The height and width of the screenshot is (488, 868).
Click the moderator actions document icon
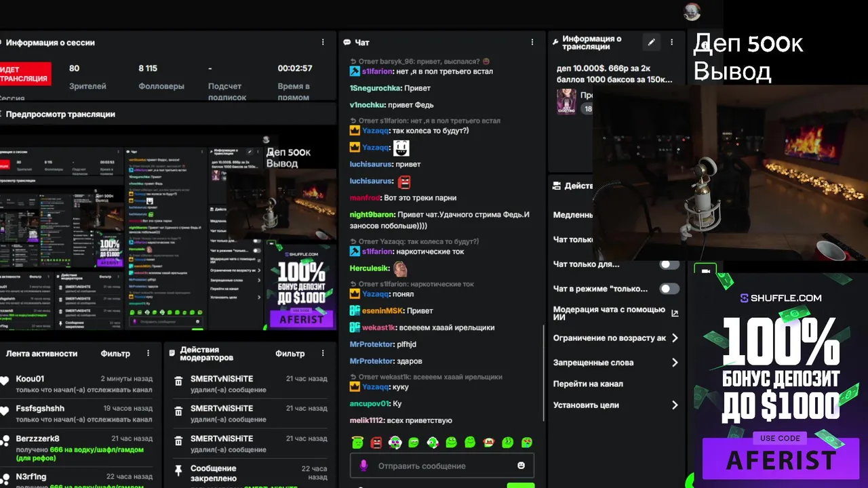coord(172,353)
